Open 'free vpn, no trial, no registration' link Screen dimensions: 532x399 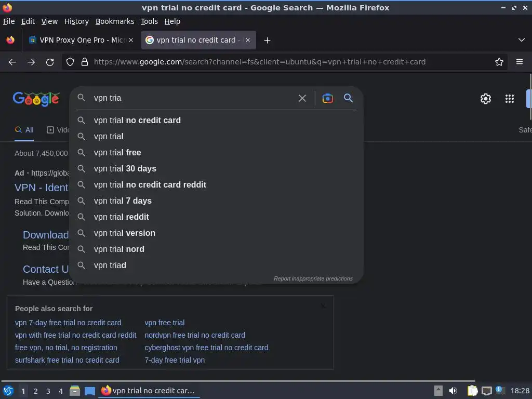[66, 348]
